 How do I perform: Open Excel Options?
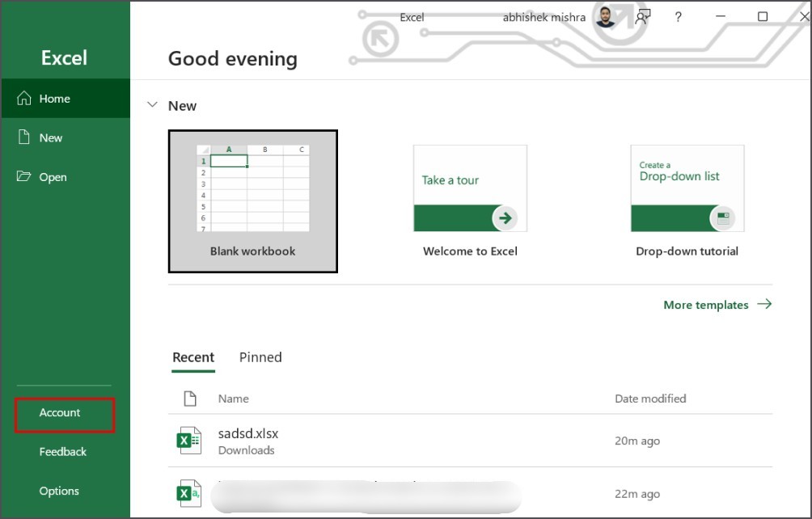(59, 491)
